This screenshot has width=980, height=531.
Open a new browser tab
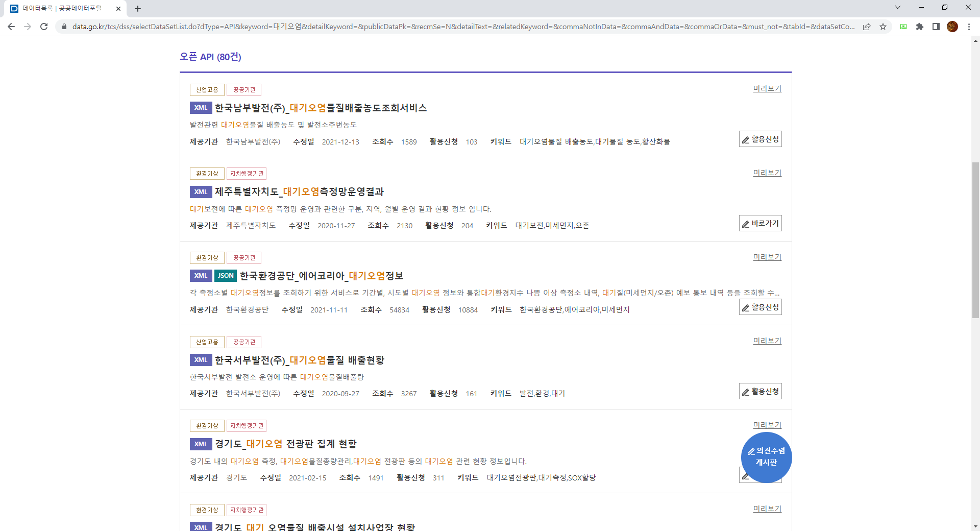click(x=138, y=9)
